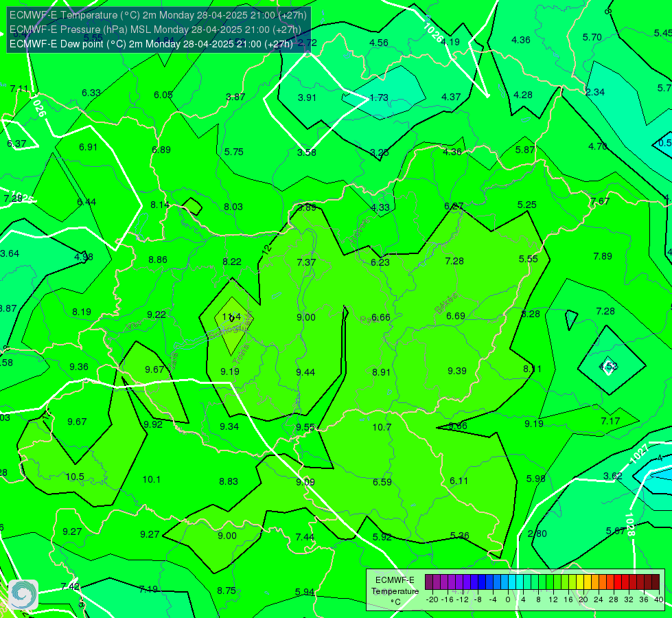
Task: Click the 'Tolna' region label
Action: (242, 354)
